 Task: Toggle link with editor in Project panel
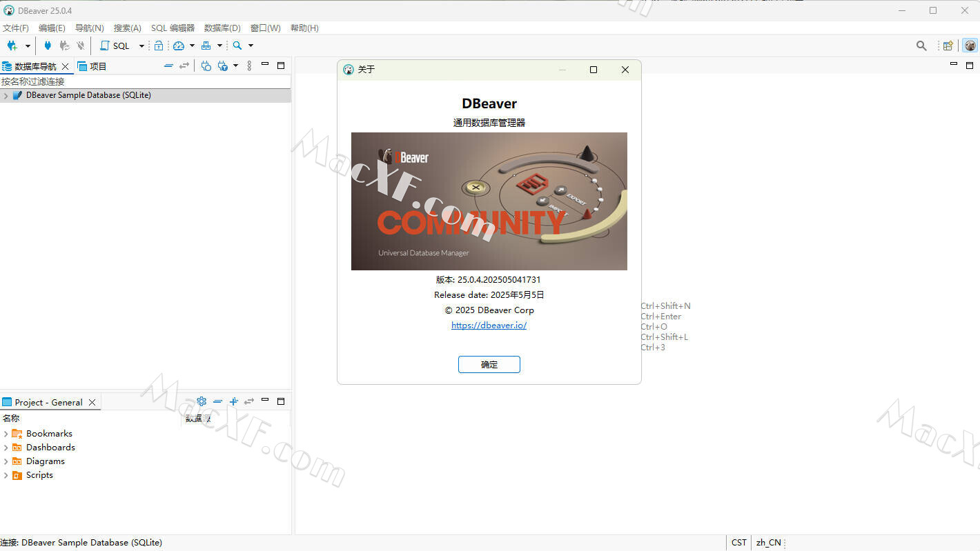click(x=249, y=401)
